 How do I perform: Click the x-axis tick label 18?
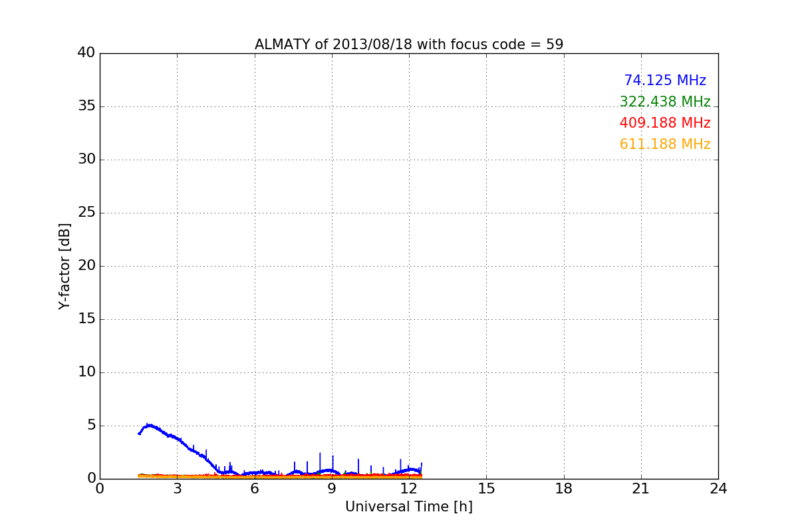point(564,489)
